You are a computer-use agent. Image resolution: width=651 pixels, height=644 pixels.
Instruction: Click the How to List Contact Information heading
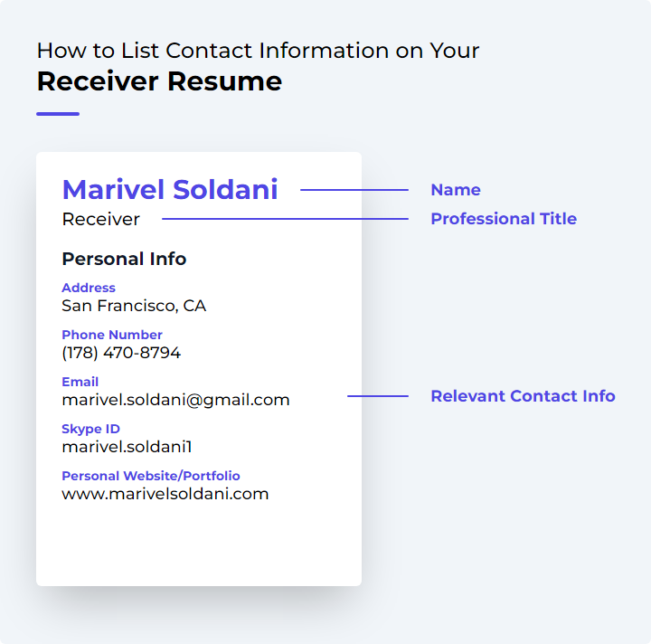[x=258, y=51]
